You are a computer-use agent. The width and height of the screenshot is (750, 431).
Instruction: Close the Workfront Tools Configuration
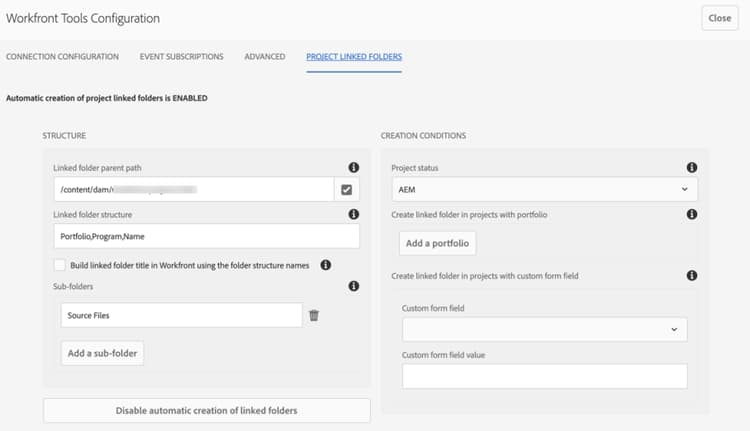click(719, 18)
